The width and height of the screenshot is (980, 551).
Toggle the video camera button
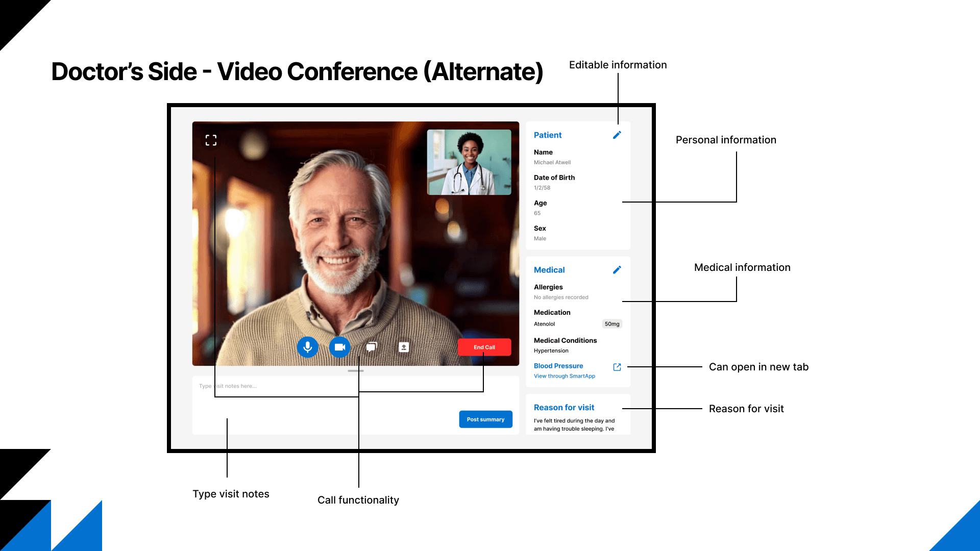(340, 347)
